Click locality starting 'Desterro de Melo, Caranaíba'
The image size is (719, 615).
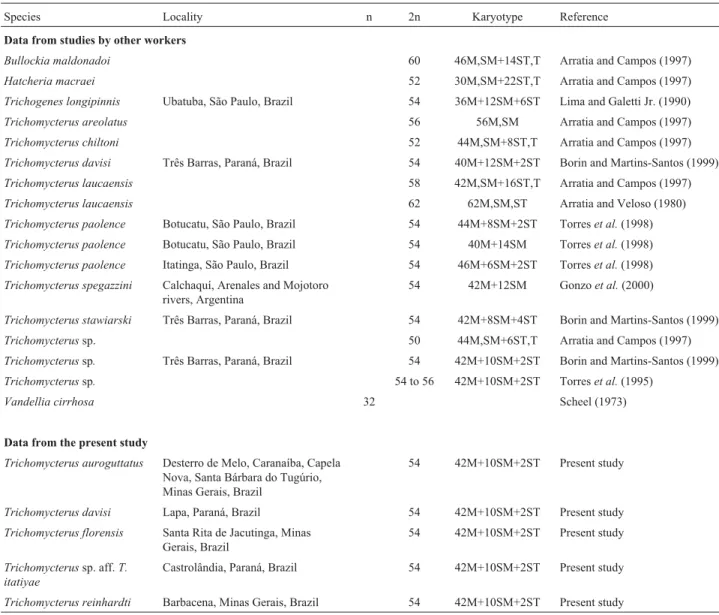(x=251, y=477)
